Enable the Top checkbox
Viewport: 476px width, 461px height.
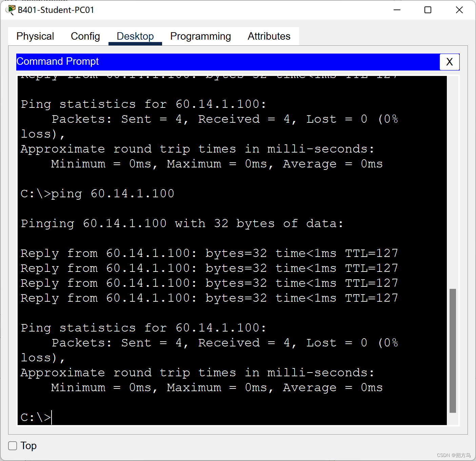point(13,446)
